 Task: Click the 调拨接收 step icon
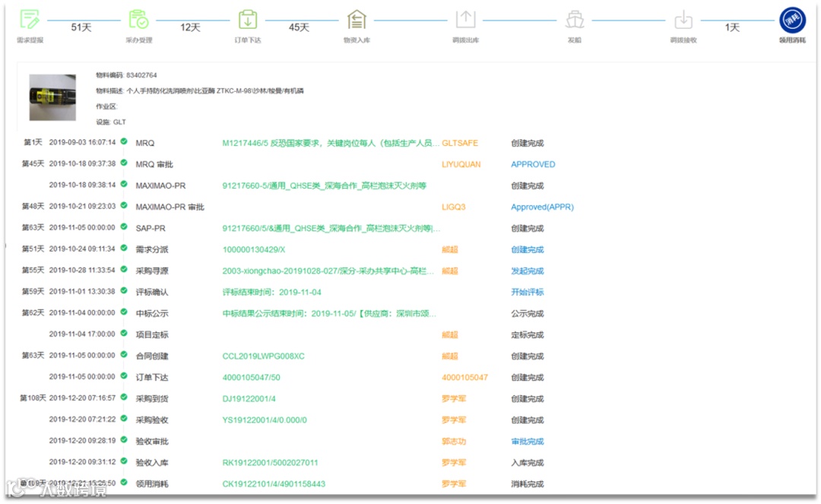(683, 19)
